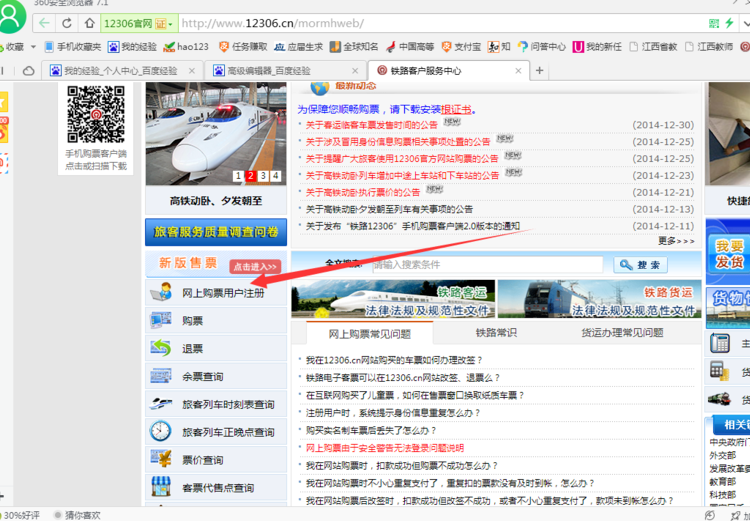Select the 铁路客户服务中心 tab
750x521 pixels.
[426, 71]
